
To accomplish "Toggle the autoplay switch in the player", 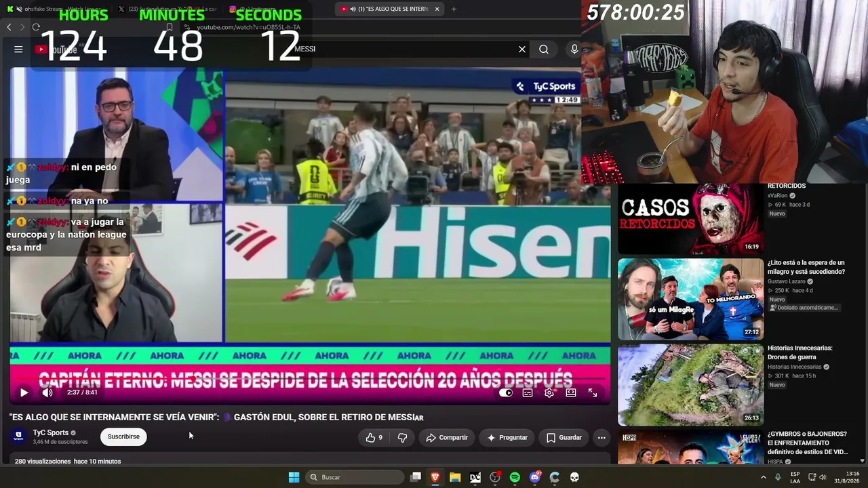I will coord(506,392).
